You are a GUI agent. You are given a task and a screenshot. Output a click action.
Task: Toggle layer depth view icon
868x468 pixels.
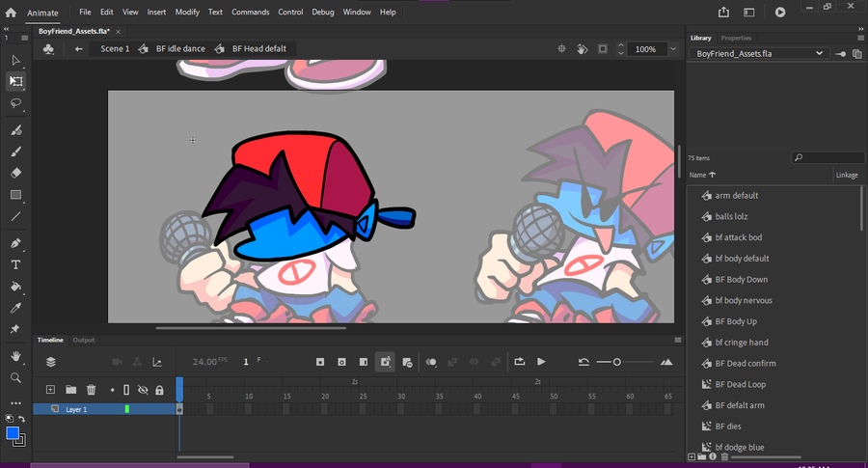(x=51, y=362)
